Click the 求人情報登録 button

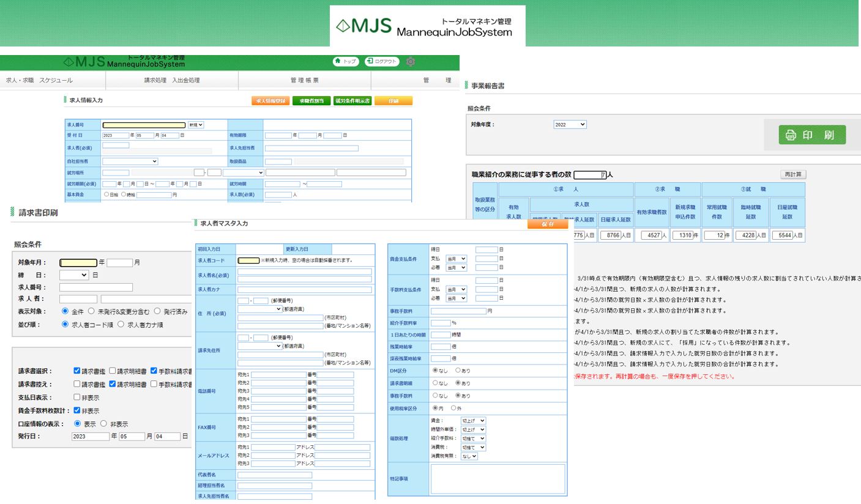click(270, 101)
